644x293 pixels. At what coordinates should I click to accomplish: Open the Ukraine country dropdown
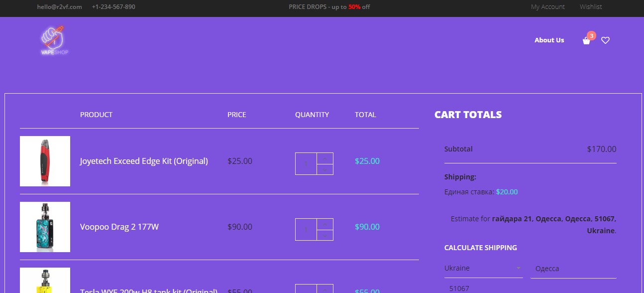(x=483, y=268)
